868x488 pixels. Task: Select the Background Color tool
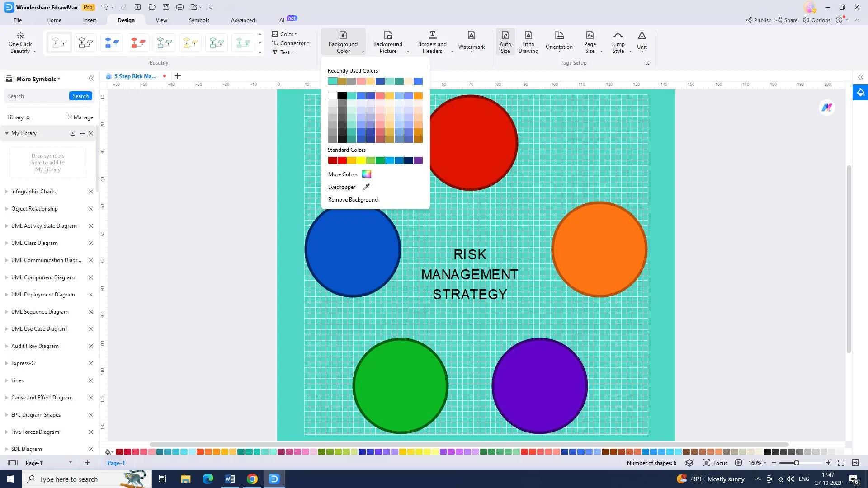(x=343, y=42)
